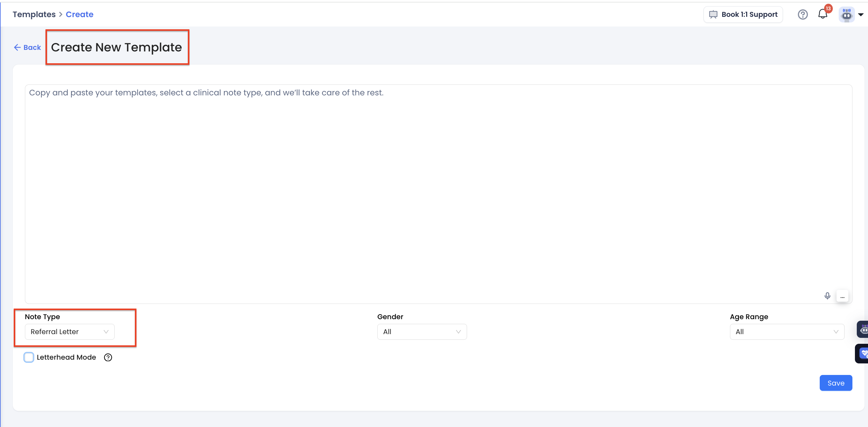Viewport: 868px width, 427px height.
Task: Open the Age Range dropdown
Action: point(786,332)
